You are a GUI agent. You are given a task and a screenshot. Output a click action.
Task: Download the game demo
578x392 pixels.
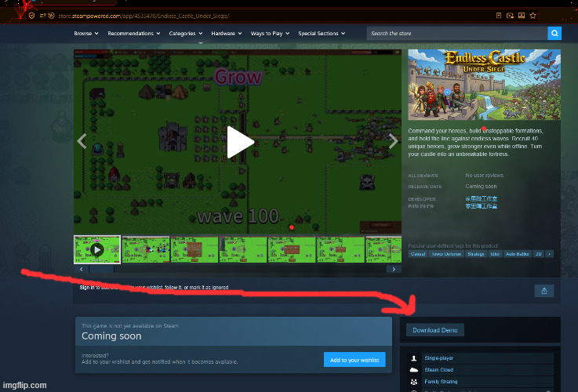[435, 330]
